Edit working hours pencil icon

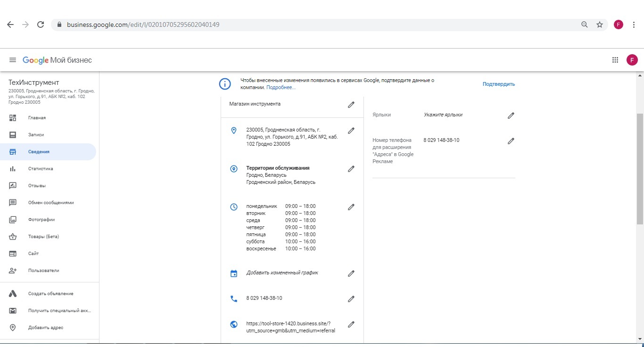[x=351, y=207]
